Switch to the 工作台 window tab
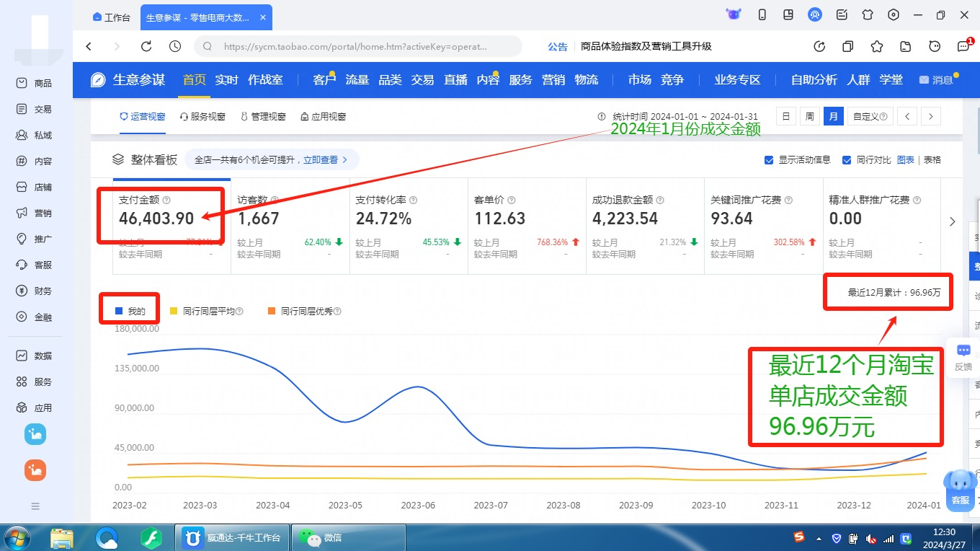This screenshot has height=551, width=980. click(112, 17)
